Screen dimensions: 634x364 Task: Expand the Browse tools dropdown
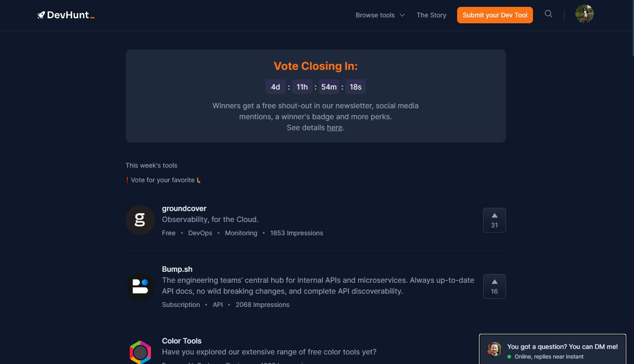[375, 15]
